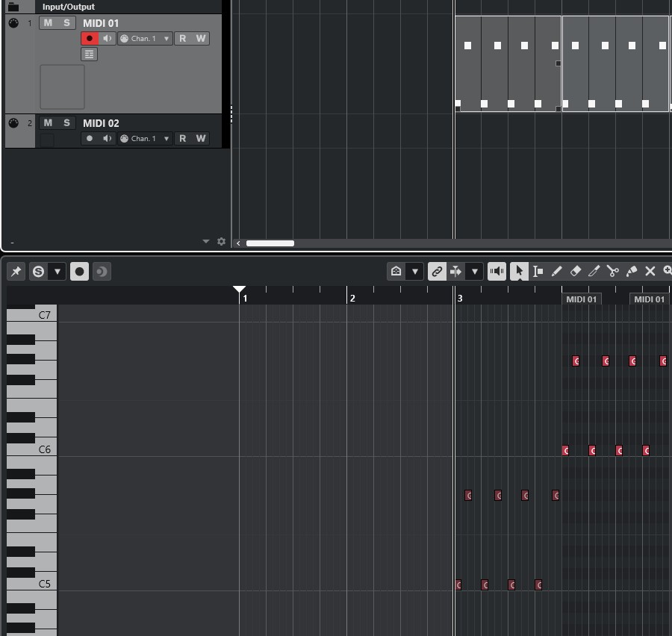
Task: Select the Split scissors tool
Action: click(613, 271)
